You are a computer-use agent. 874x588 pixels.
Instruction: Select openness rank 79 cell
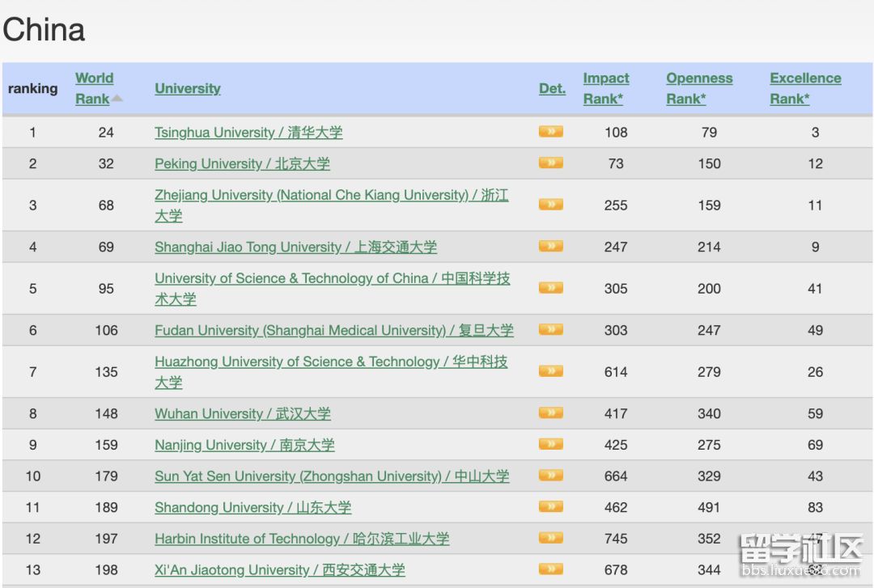(x=709, y=133)
